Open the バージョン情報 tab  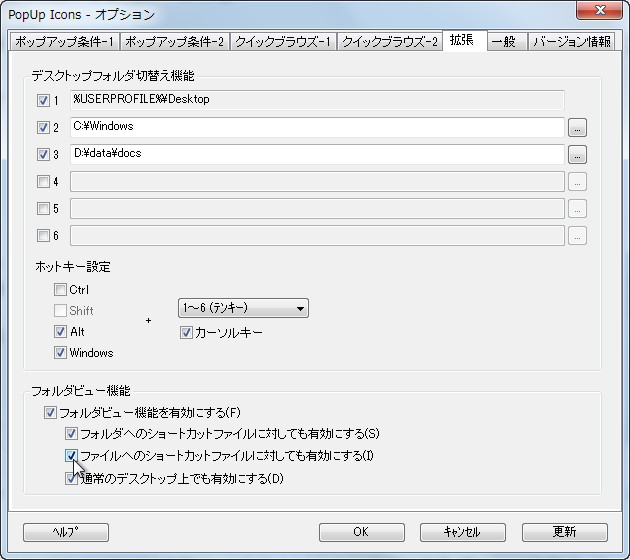(571, 41)
